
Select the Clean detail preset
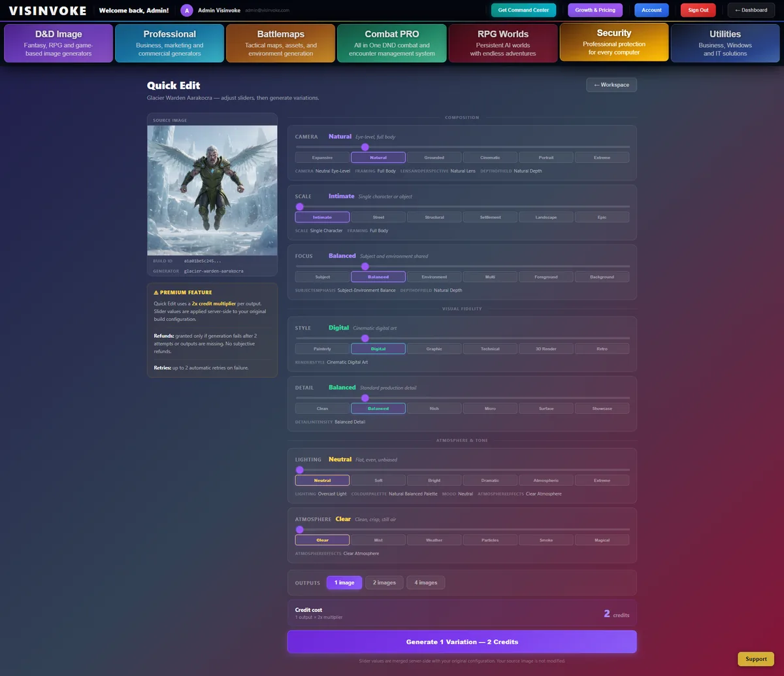coord(322,408)
